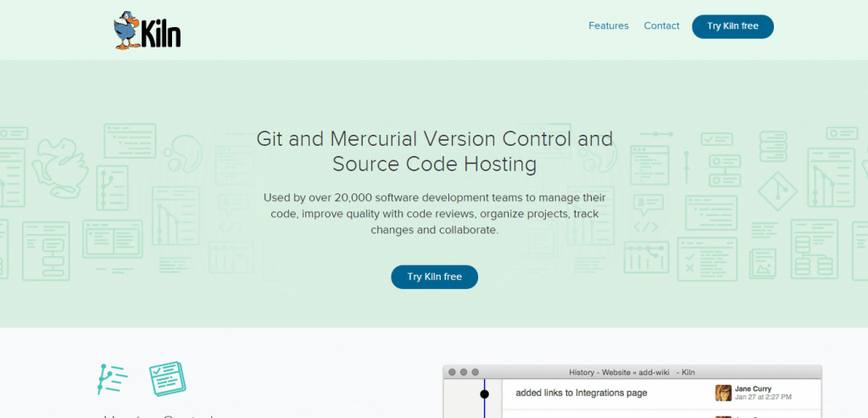
Task: Open the Features link in header
Action: click(x=609, y=26)
